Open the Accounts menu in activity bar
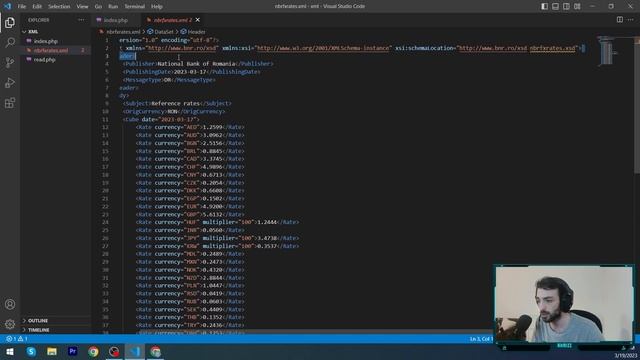 10,304
